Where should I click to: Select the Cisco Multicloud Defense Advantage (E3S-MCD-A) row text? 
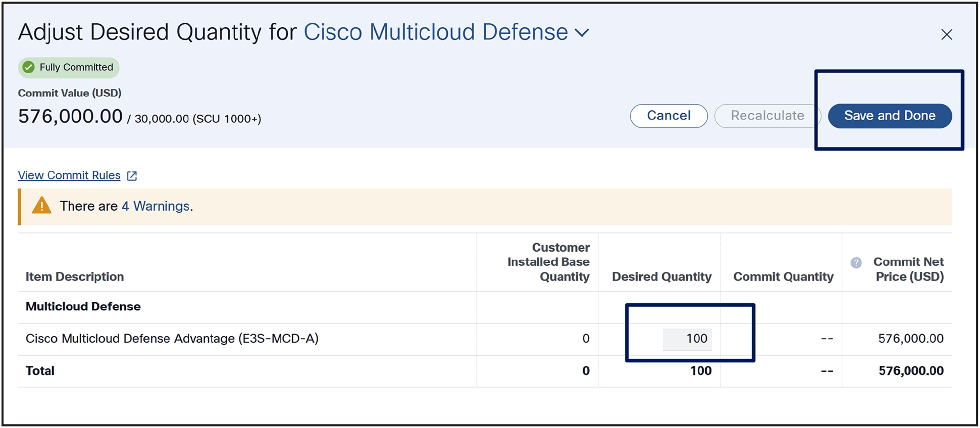172,339
